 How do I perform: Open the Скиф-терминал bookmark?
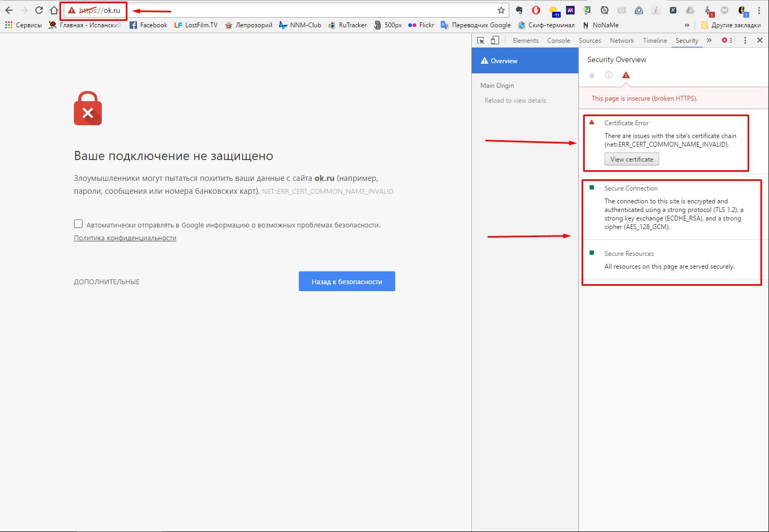click(546, 25)
